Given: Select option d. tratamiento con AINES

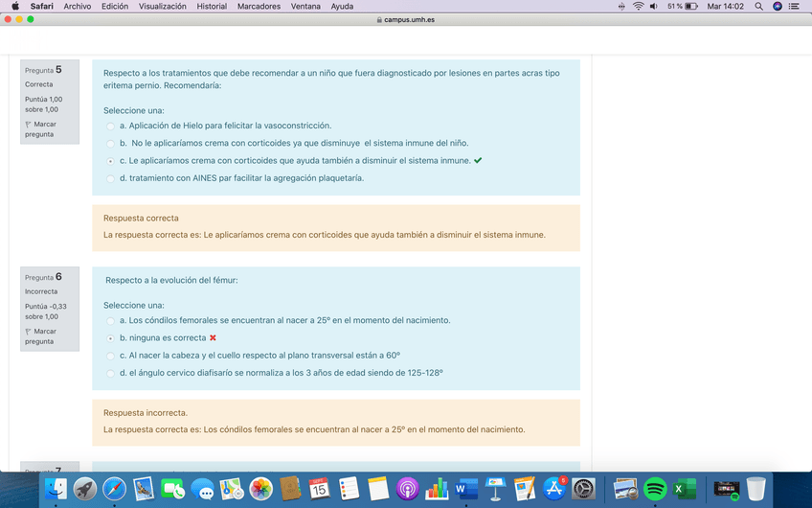Looking at the screenshot, I should pyautogui.click(x=110, y=179).
